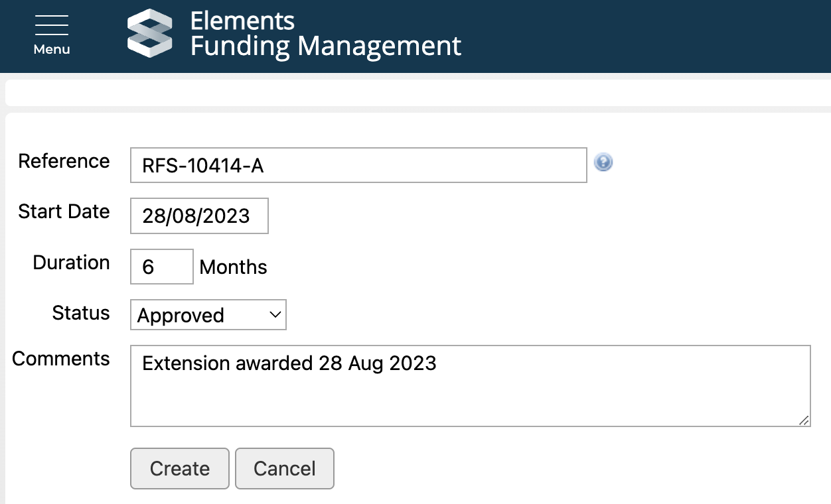Click the Comments label text
Screen dimensions: 831x504
[x=61, y=359]
